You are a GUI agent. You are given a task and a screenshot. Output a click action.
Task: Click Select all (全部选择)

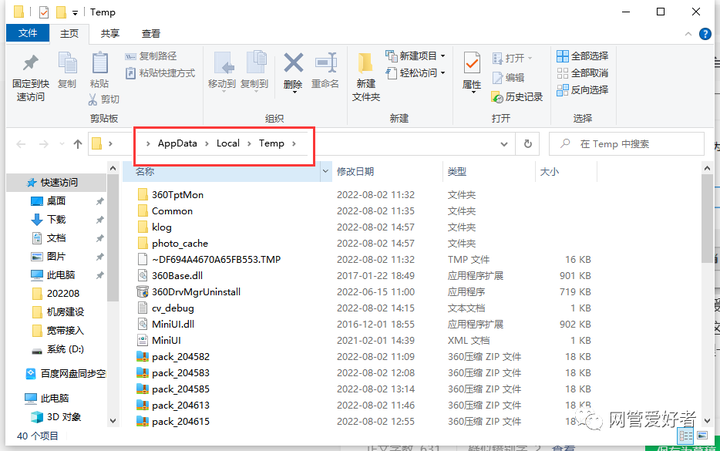tap(582, 56)
